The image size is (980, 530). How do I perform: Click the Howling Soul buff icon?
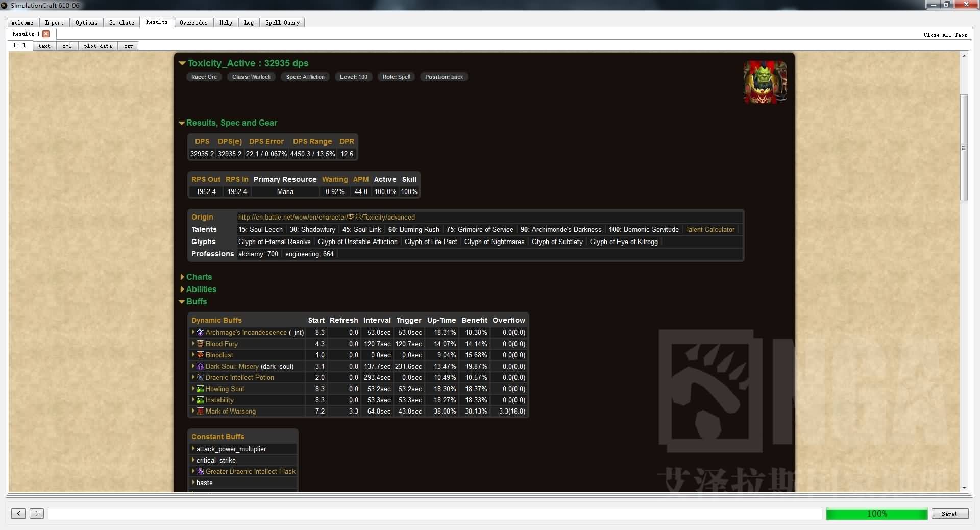pyautogui.click(x=201, y=389)
